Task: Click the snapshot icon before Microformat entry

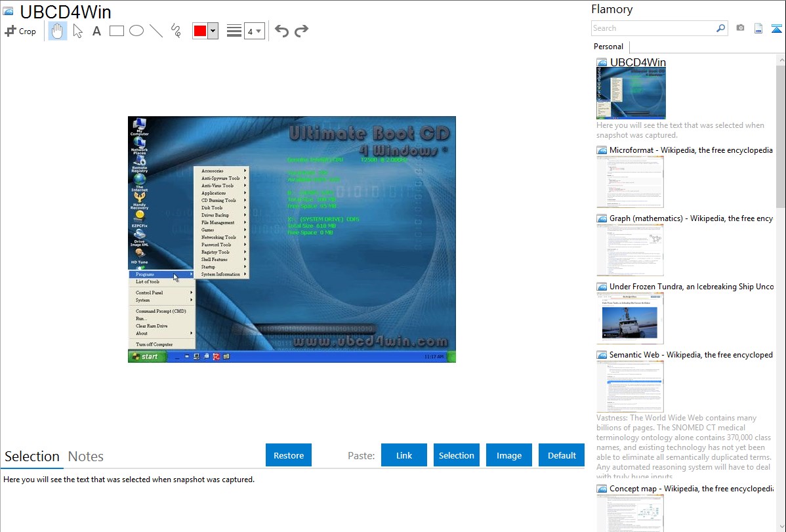Action: (602, 150)
